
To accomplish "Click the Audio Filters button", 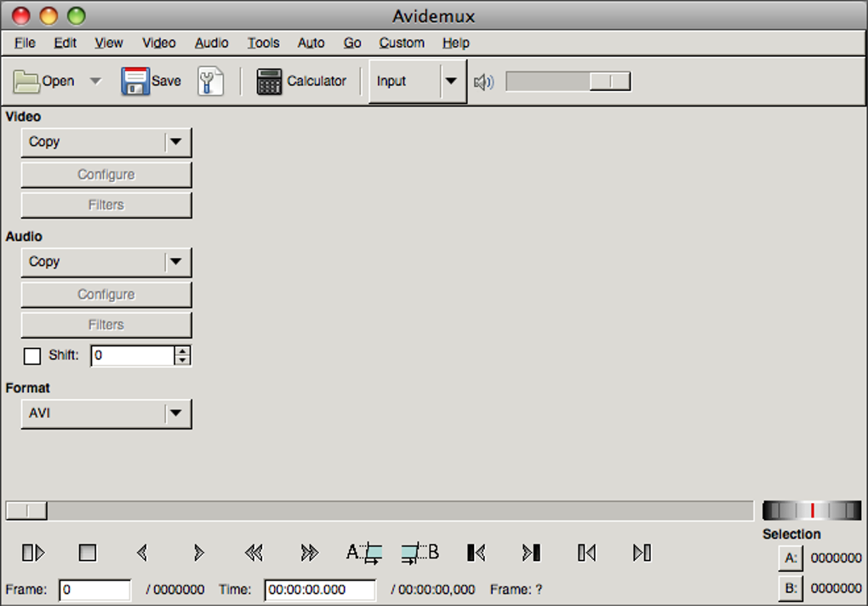I will [x=106, y=325].
